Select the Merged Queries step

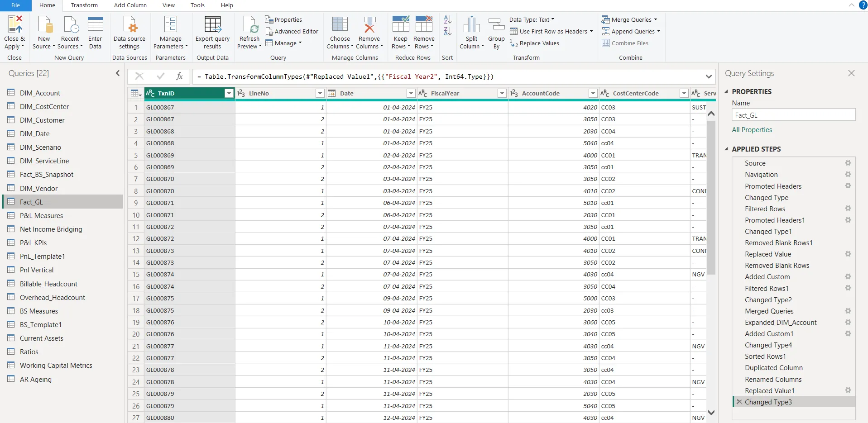pos(769,311)
